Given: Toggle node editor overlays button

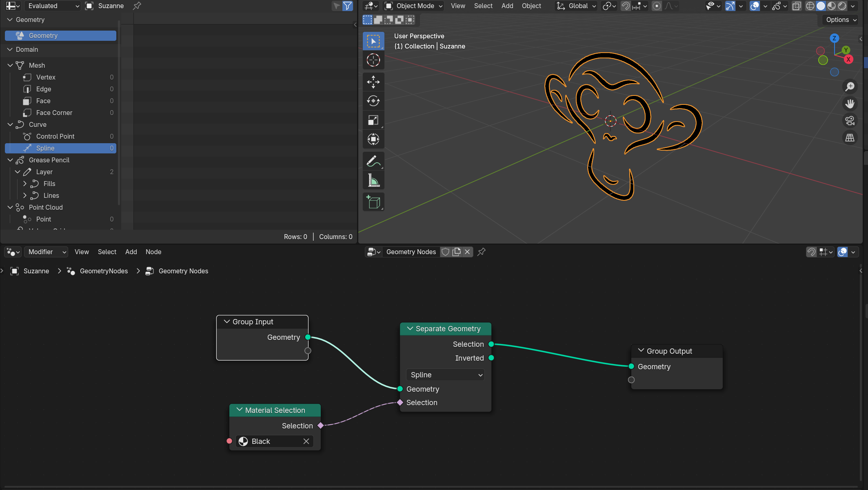Looking at the screenshot, I should [843, 252].
